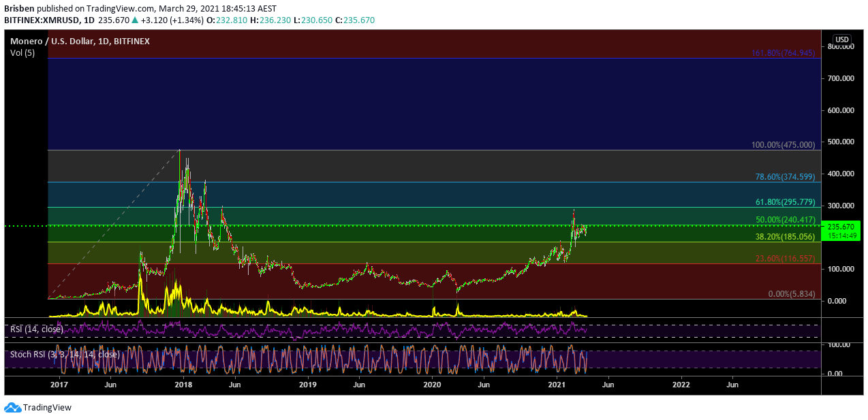Select the 161.80%(764.945) Fibonacci level label
This screenshot has width=868, height=420.
coord(784,52)
